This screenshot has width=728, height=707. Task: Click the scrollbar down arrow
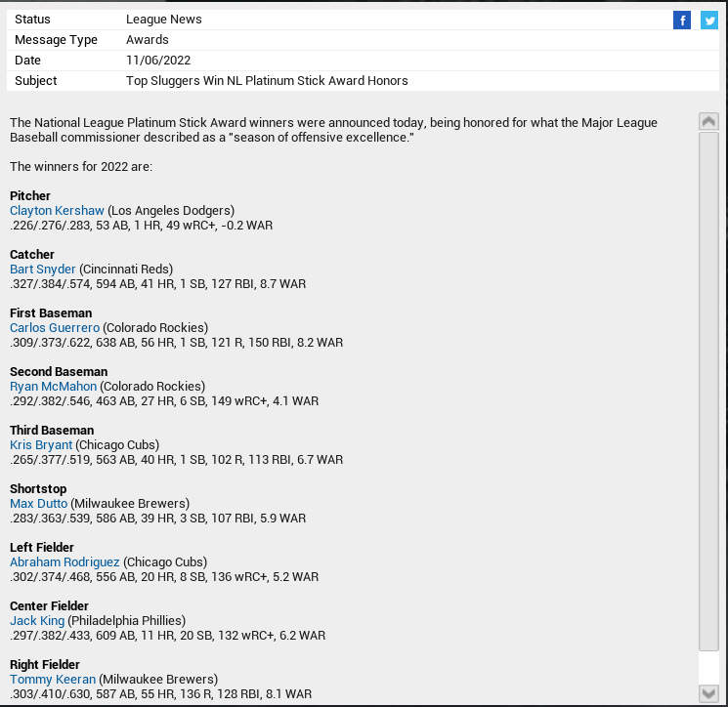click(709, 692)
